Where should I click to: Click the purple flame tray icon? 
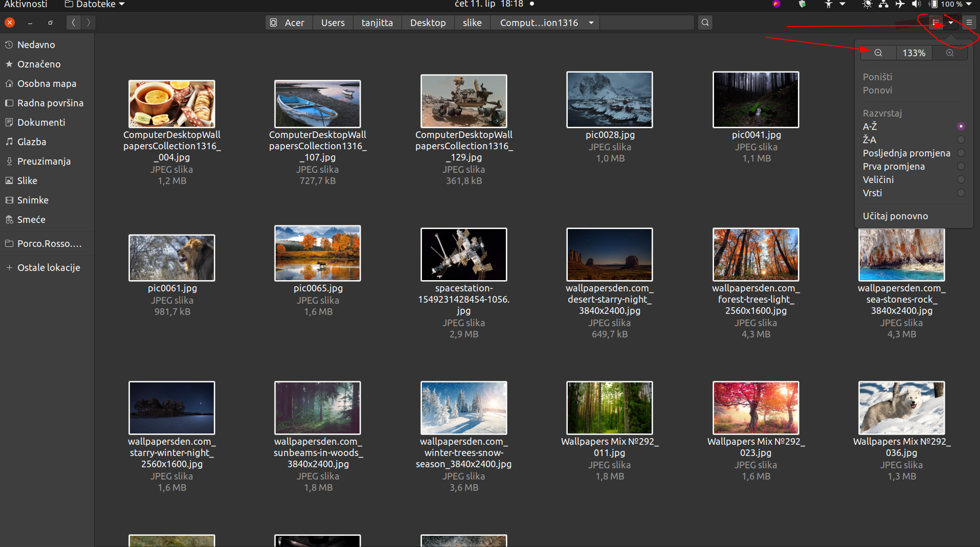(776, 4)
